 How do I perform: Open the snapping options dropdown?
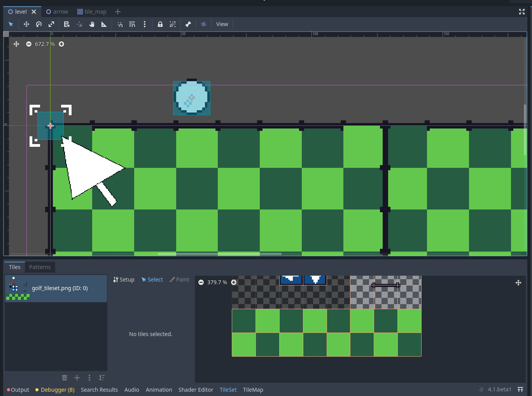point(145,24)
